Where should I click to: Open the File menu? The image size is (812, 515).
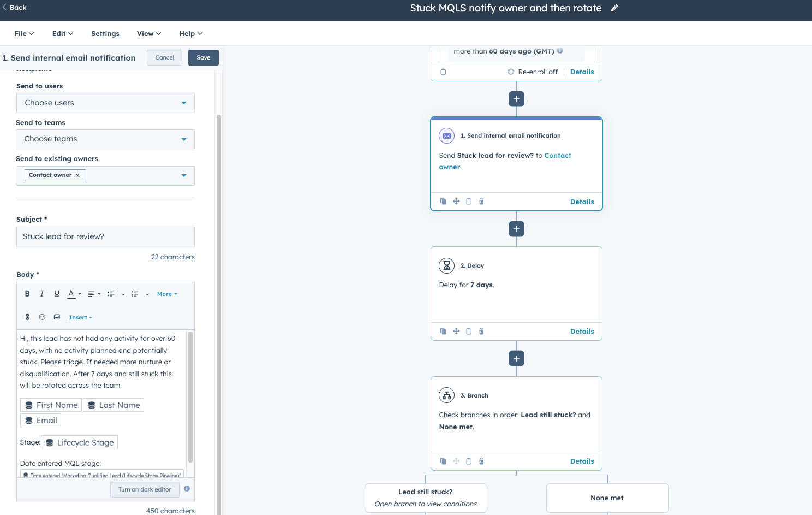pos(24,34)
